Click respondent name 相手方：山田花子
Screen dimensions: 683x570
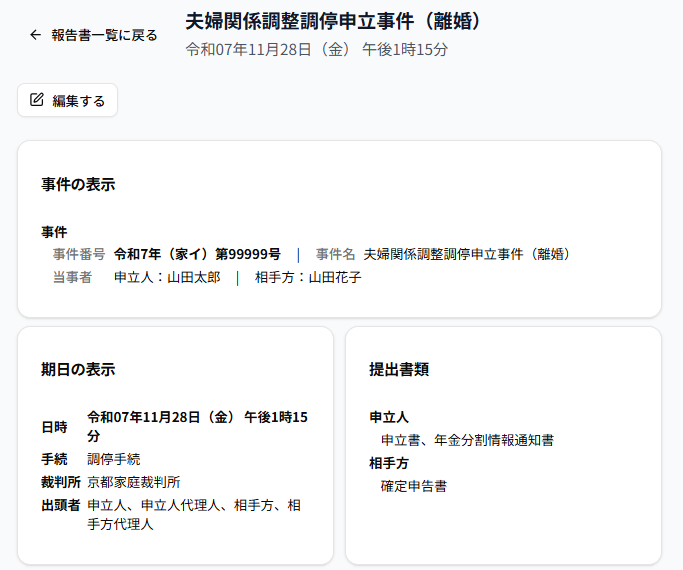click(x=308, y=277)
